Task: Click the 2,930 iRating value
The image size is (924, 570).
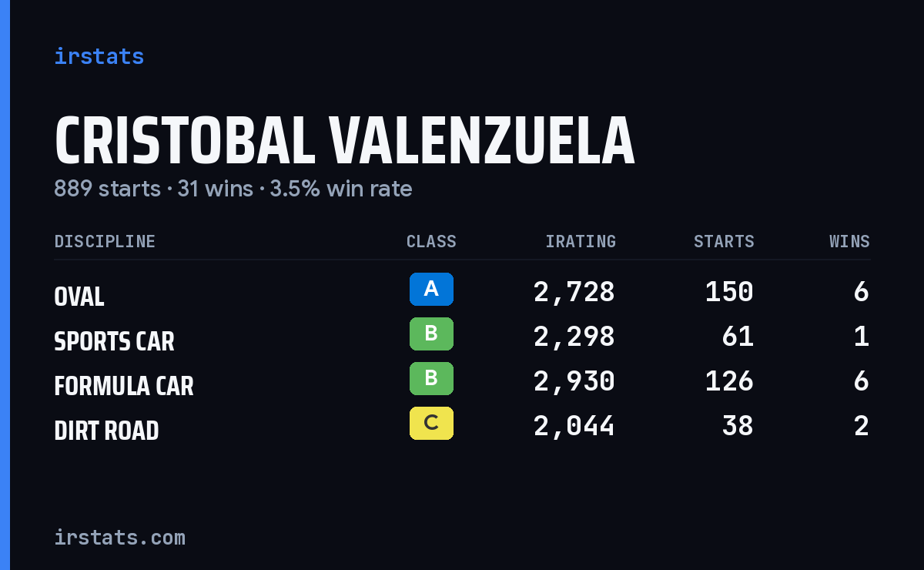Action: pyautogui.click(x=574, y=381)
